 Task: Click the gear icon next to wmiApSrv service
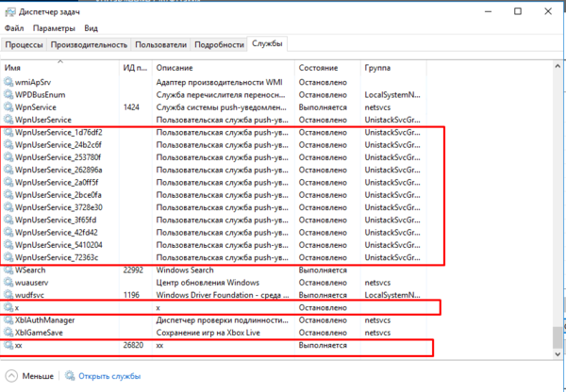pos(8,82)
